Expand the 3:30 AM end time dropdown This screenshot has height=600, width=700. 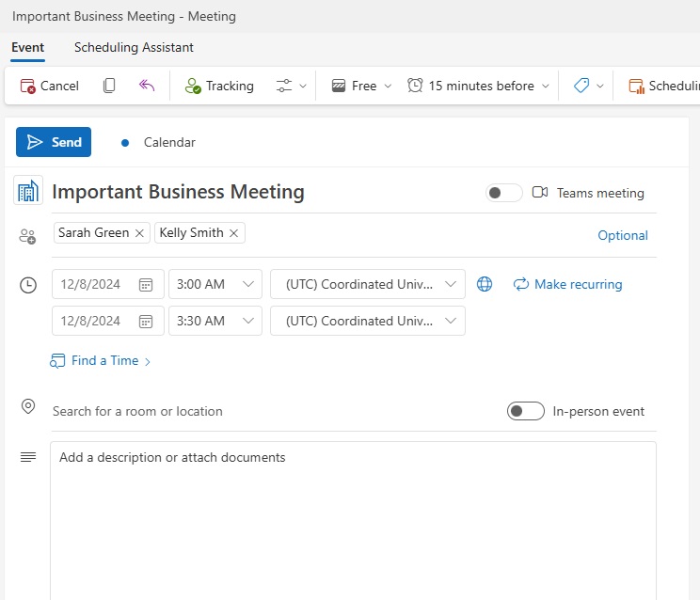click(x=250, y=321)
